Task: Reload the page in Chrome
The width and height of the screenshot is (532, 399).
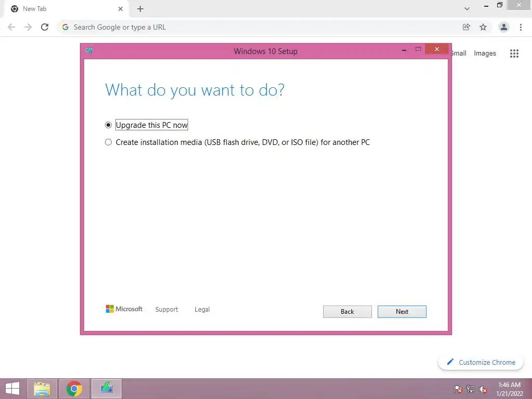Action: (x=45, y=27)
